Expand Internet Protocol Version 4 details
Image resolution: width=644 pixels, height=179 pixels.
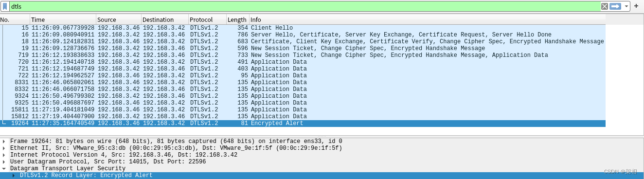point(4,155)
